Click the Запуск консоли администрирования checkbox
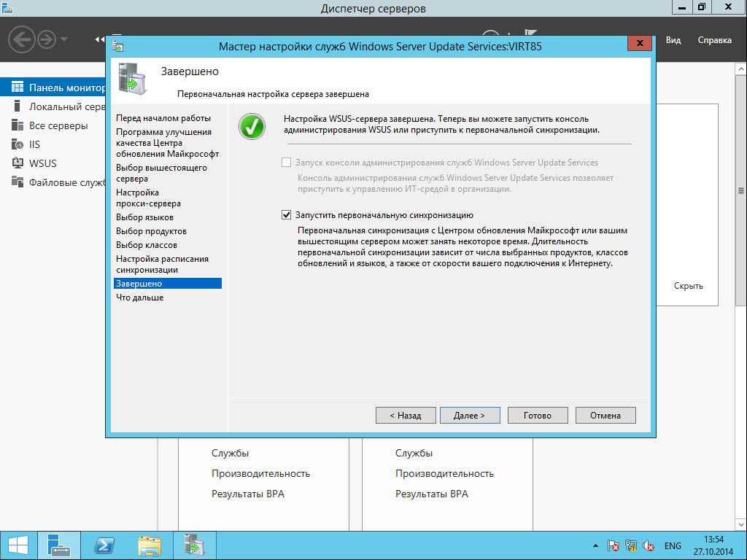 pos(286,163)
